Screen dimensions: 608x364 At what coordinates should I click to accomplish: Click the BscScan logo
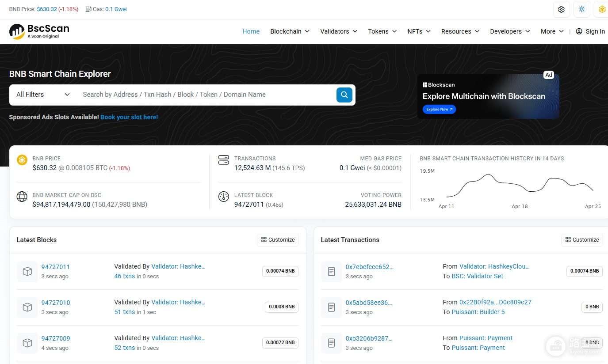39,31
